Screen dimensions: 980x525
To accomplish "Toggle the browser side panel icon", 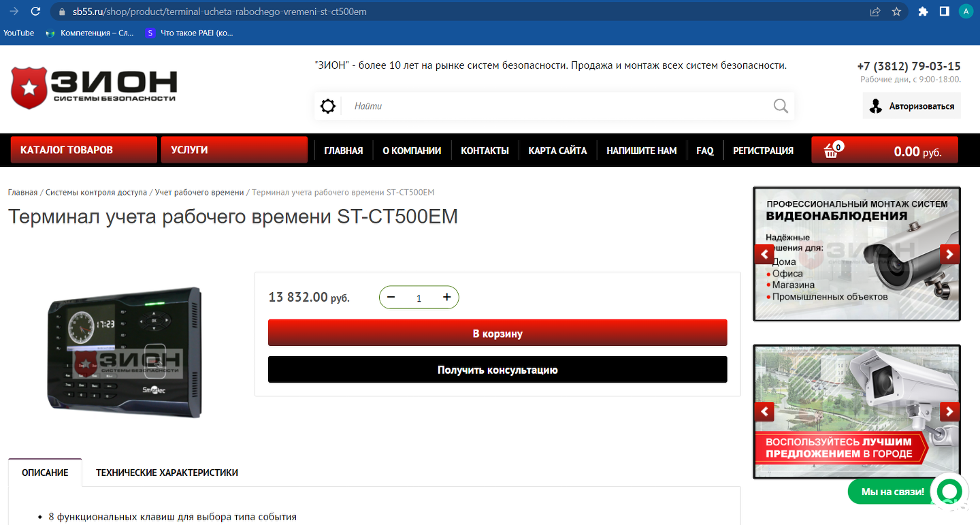I will pyautogui.click(x=945, y=12).
